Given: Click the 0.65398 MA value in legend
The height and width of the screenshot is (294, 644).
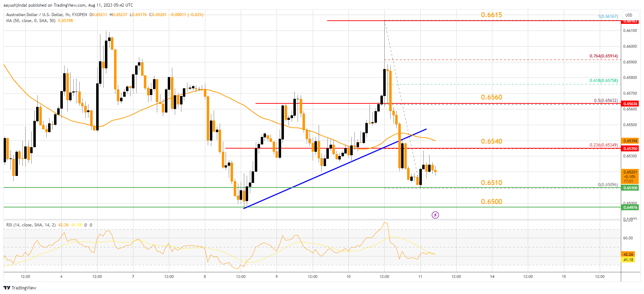Looking at the screenshot, I should (65, 20).
